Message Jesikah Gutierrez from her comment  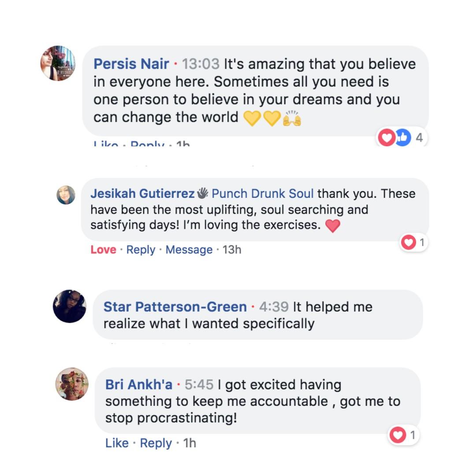[x=189, y=250]
